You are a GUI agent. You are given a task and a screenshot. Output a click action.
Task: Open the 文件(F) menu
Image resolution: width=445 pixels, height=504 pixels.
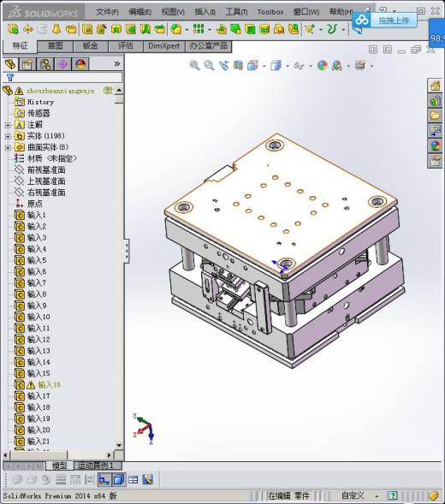(x=107, y=12)
